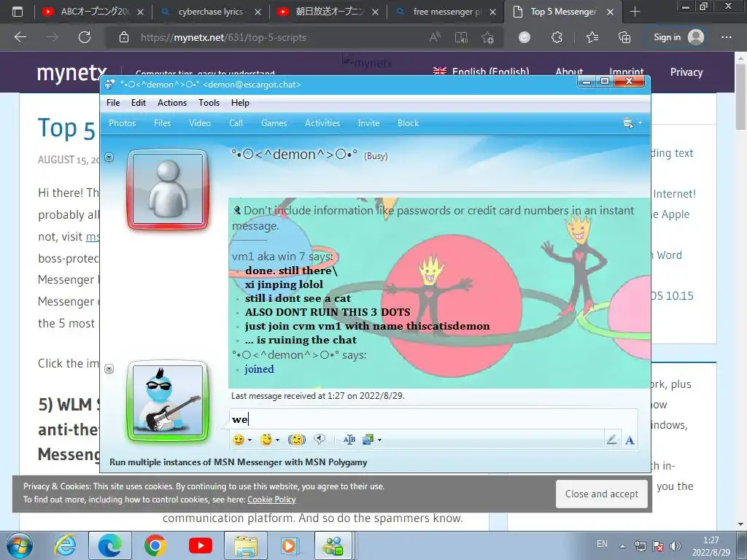Open the wink picker icon

tap(266, 440)
